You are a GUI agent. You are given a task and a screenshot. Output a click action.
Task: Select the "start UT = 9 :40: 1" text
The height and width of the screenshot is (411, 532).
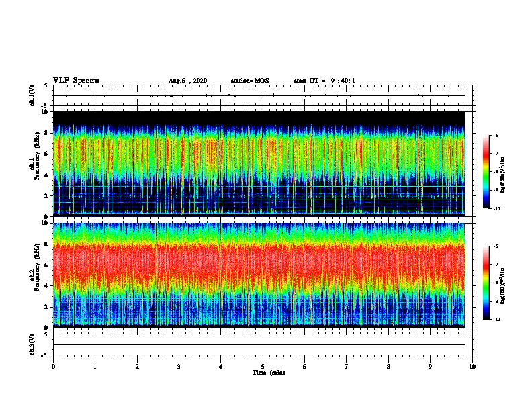click(324, 81)
